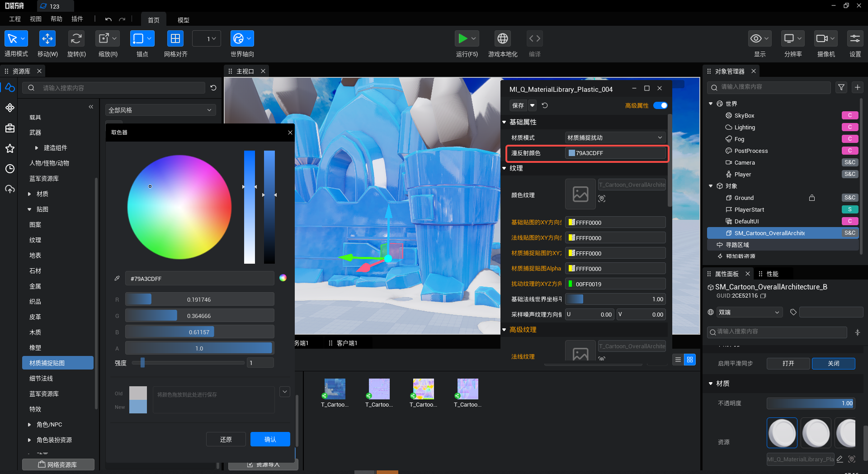Collapse the 贴图 category
This screenshot has width=868, height=474.
click(x=29, y=209)
